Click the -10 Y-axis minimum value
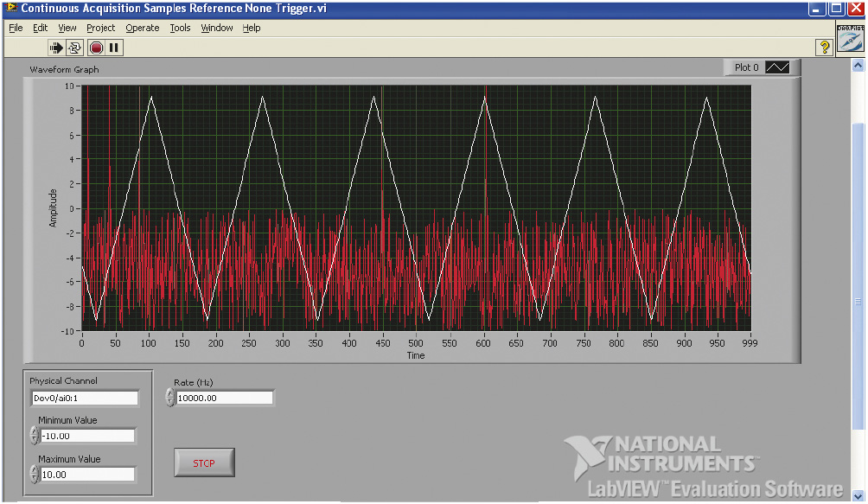 (67, 331)
